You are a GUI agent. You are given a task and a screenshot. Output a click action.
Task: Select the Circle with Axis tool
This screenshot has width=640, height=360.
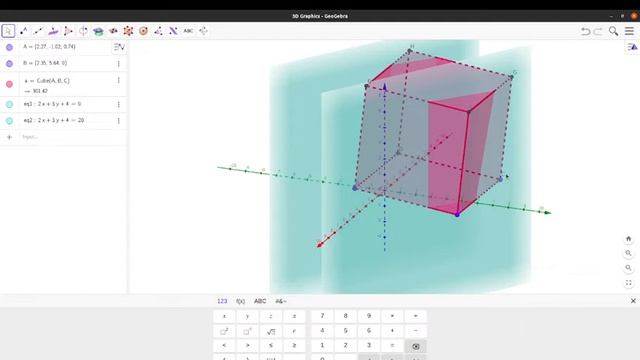click(x=83, y=31)
